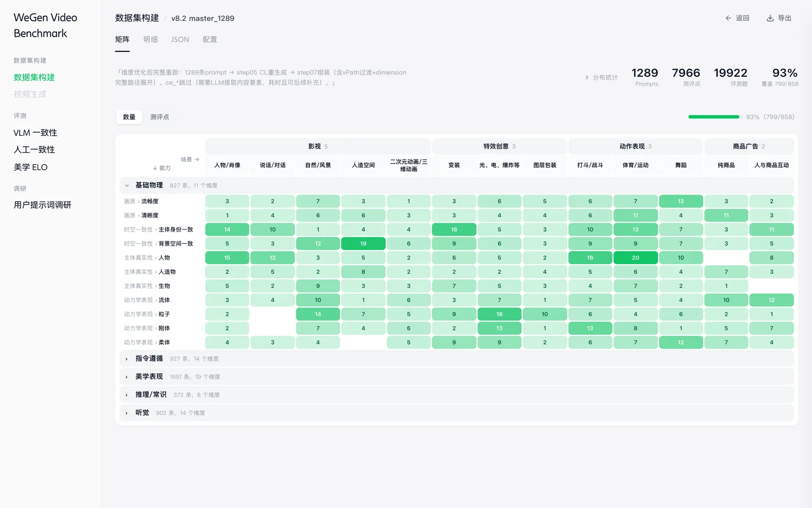Expand the 推理/常识 section
Viewport: 812px width, 508px height.
point(127,395)
